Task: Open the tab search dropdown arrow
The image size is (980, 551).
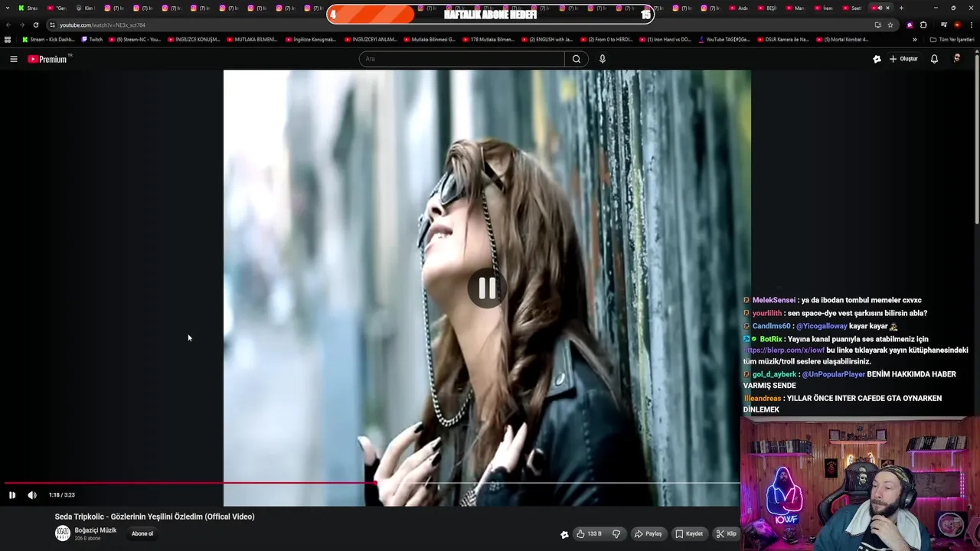Action: pos(7,8)
